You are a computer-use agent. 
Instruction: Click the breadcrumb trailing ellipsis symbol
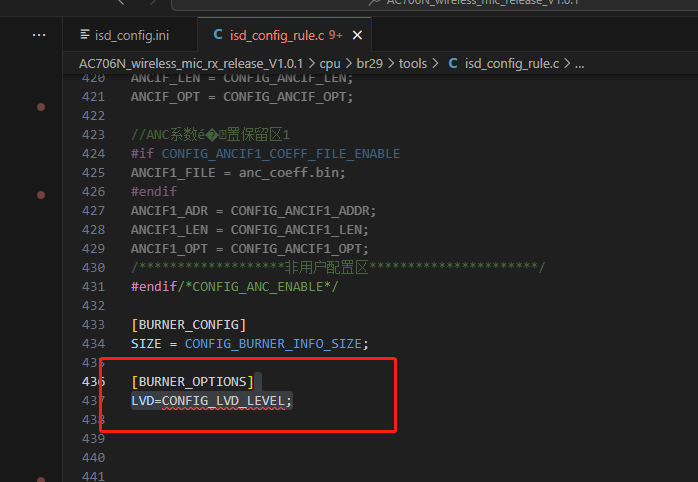pos(579,64)
